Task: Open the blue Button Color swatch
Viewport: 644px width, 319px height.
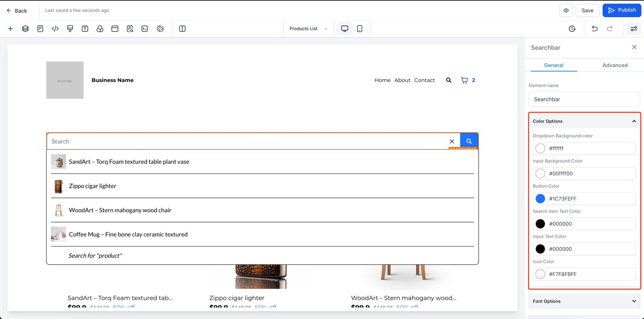Action: (540, 199)
